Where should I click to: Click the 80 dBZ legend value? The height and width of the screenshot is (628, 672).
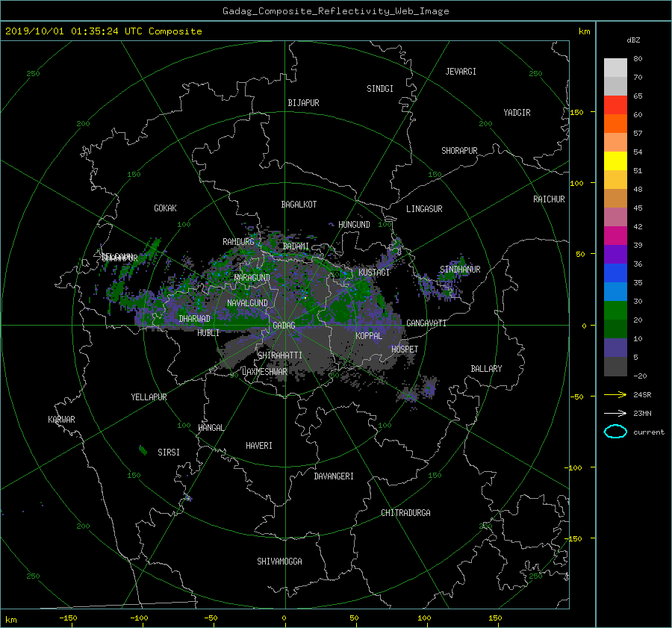[638, 59]
